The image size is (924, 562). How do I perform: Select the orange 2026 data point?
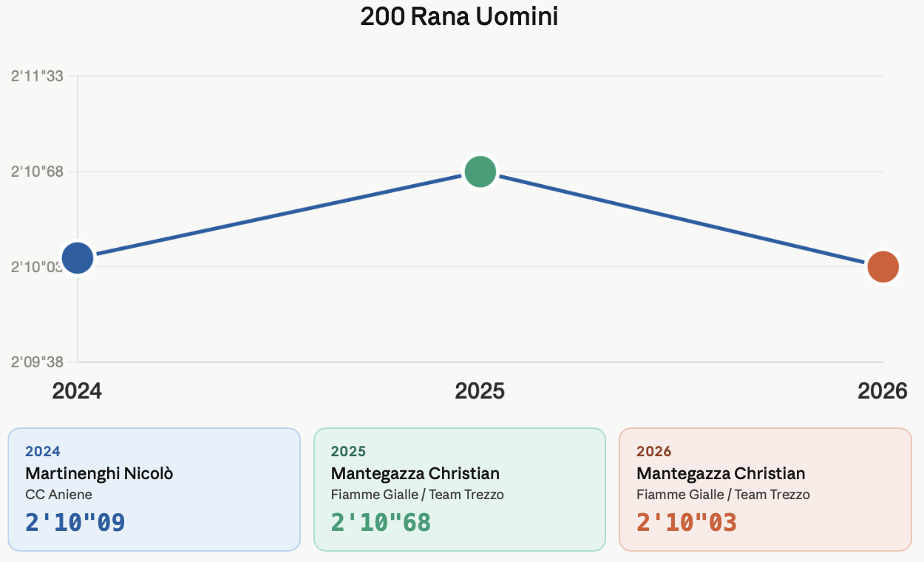[x=883, y=266]
